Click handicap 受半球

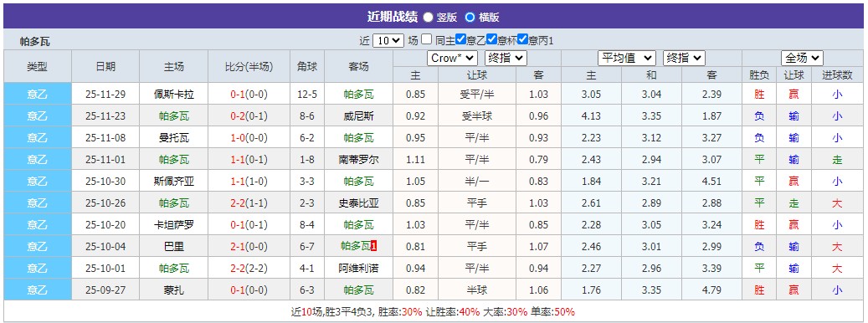(x=476, y=116)
